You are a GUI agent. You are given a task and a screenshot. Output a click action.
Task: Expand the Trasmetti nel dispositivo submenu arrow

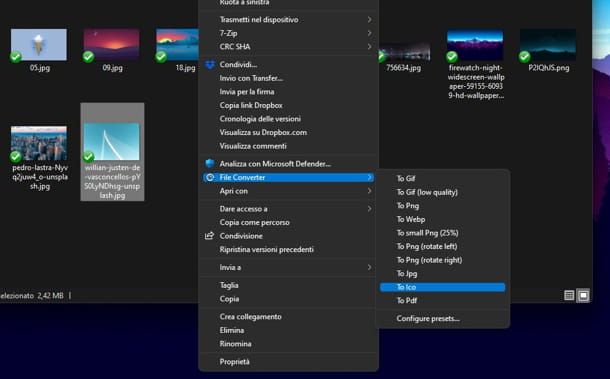369,19
